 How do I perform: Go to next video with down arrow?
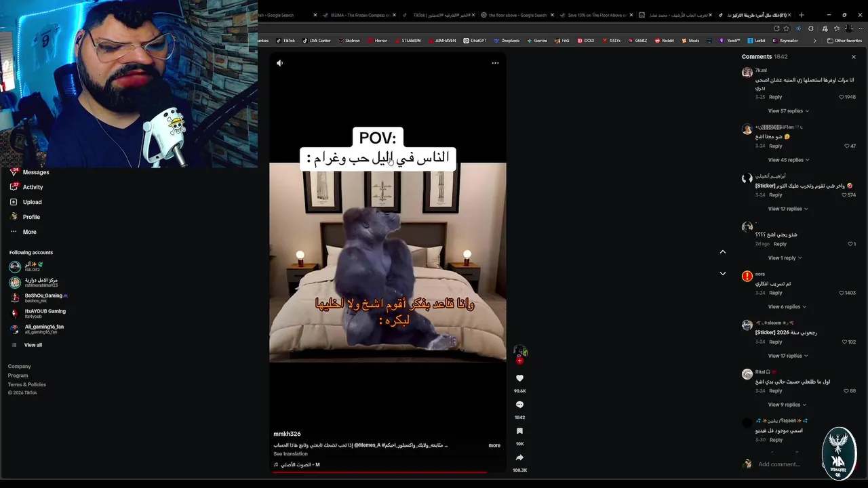click(x=723, y=274)
